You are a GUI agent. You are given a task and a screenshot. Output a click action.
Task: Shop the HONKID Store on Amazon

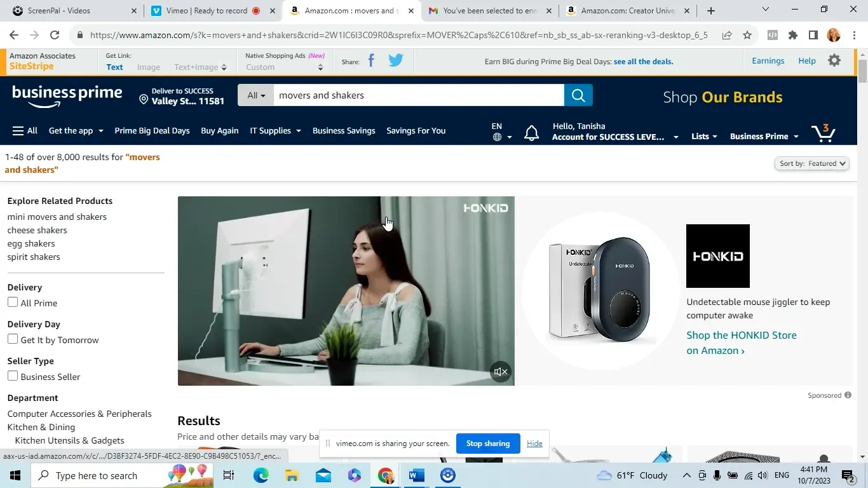(742, 342)
